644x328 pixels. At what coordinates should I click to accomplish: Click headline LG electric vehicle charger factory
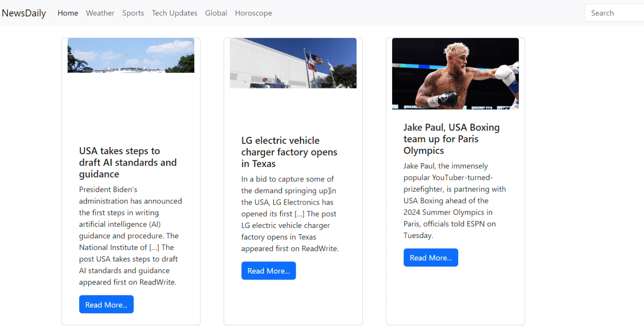pos(289,152)
